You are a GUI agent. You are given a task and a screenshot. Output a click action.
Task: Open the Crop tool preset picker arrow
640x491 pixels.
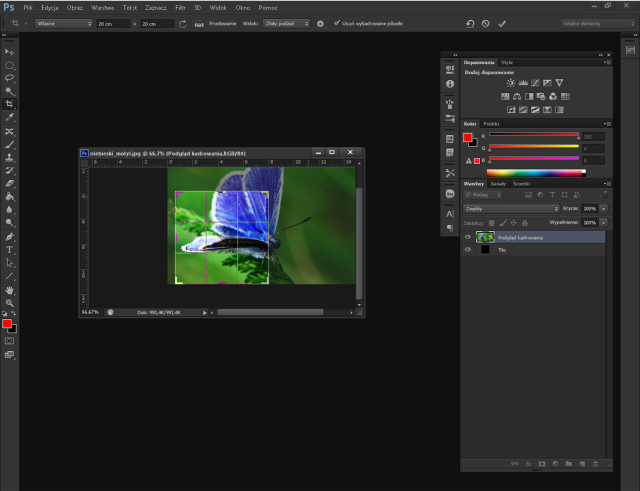(25, 23)
